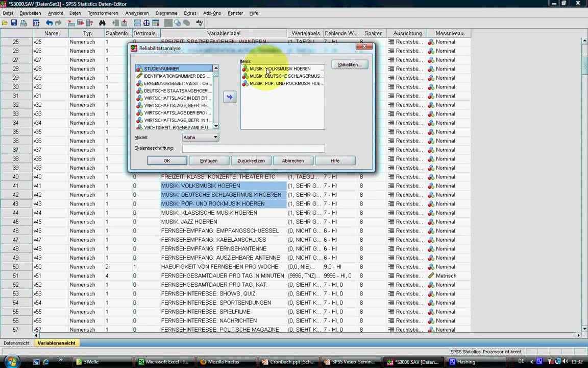Click the Insert variable icon
Screen dimensions: 588x368
coord(124,23)
